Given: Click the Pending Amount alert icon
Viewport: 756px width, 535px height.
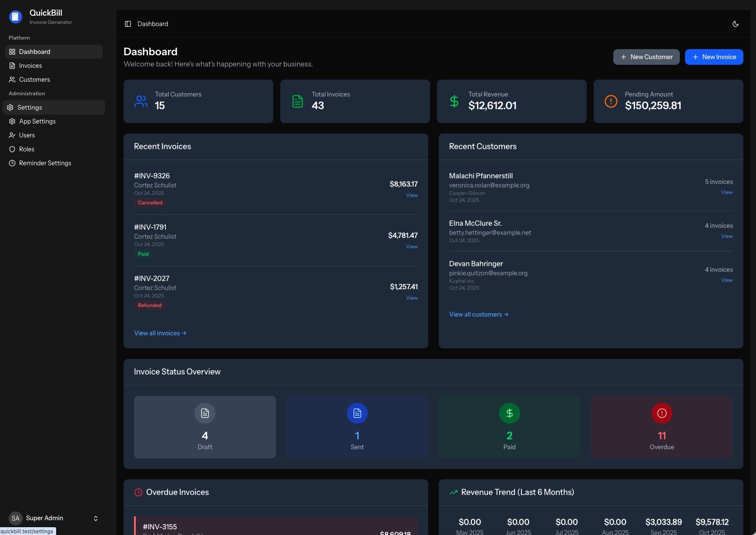Looking at the screenshot, I should pyautogui.click(x=611, y=101).
